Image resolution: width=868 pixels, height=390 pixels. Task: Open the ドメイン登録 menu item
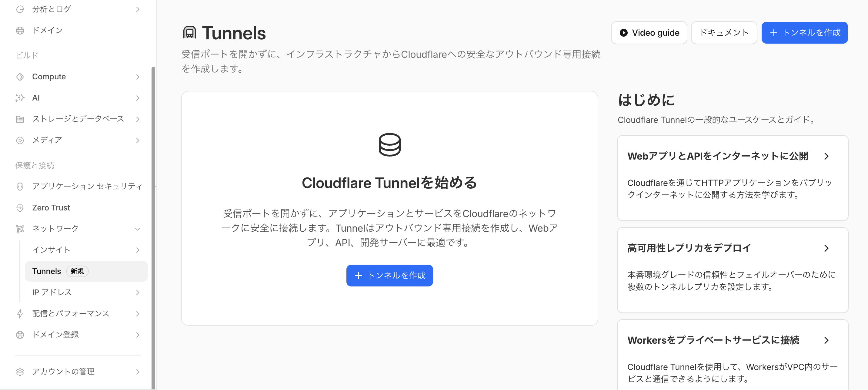pos(55,335)
